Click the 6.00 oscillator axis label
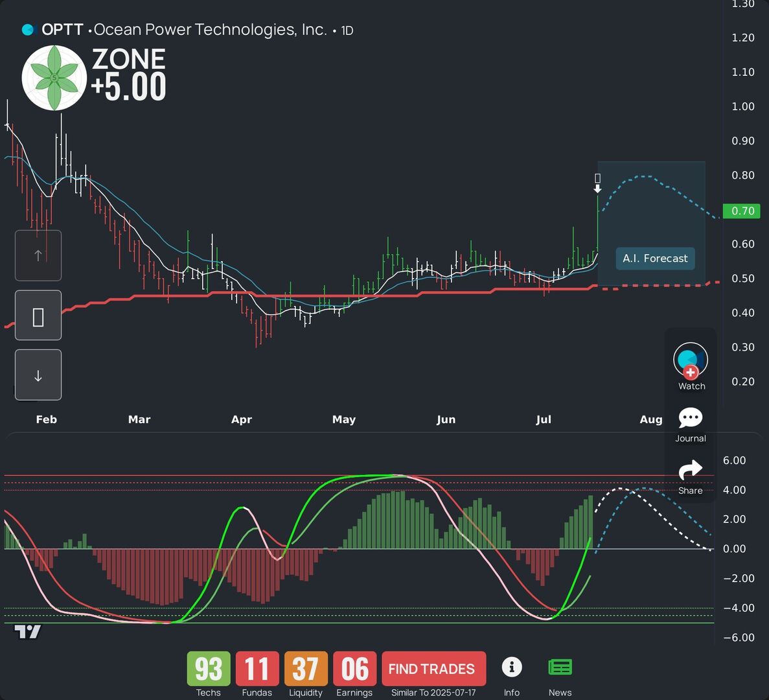769x700 pixels. (734, 460)
